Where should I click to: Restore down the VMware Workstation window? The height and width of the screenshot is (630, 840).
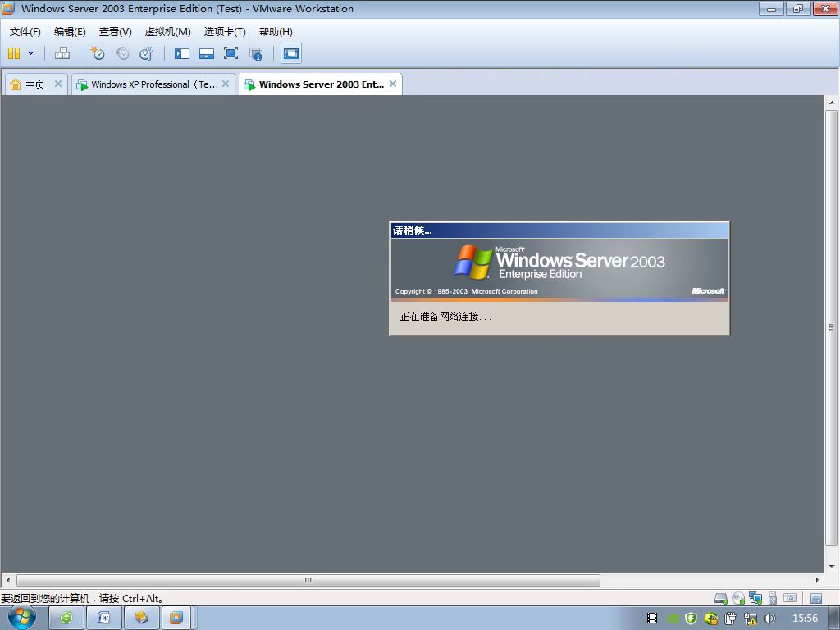(798, 8)
